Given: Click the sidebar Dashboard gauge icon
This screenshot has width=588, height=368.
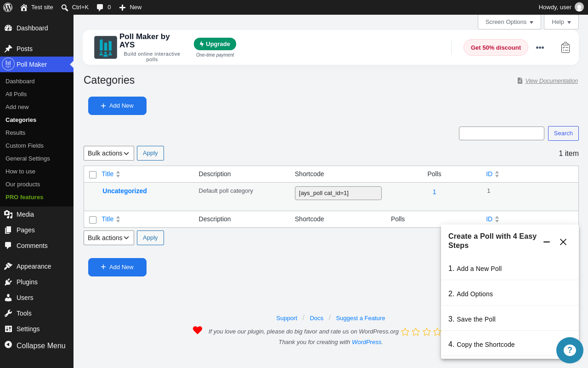Looking at the screenshot, I should pos(8,28).
